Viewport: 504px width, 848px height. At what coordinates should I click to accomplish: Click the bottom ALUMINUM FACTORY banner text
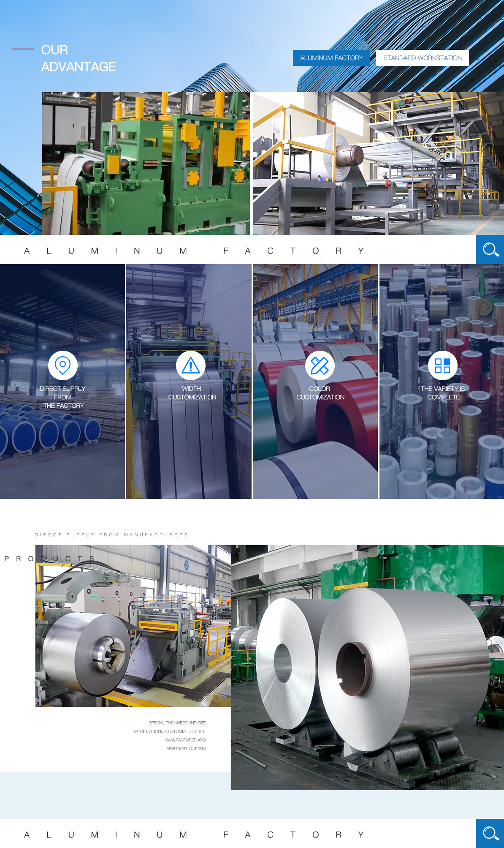pyautogui.click(x=194, y=835)
